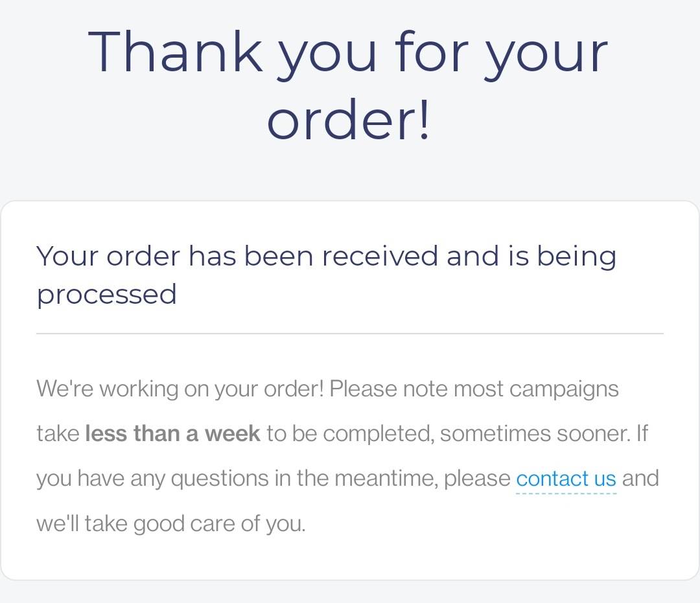This screenshot has width=700, height=603.
Task: Click "we'll take good care of you." line
Action: click(170, 523)
